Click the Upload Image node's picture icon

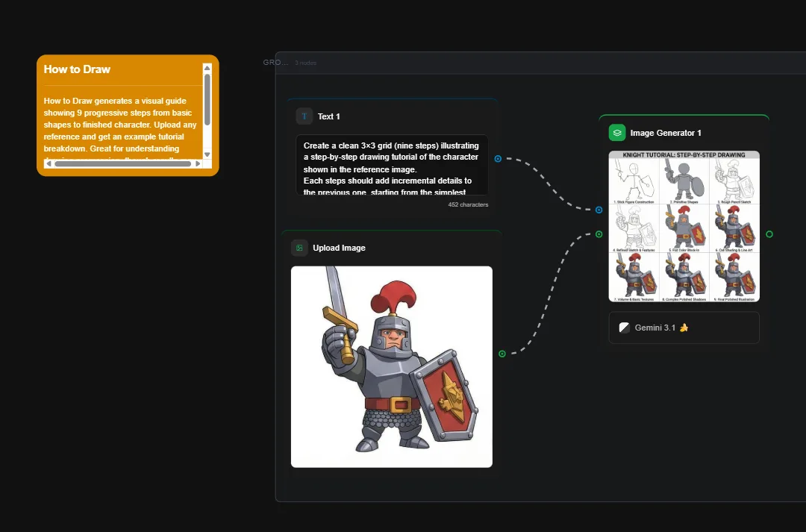(x=299, y=248)
